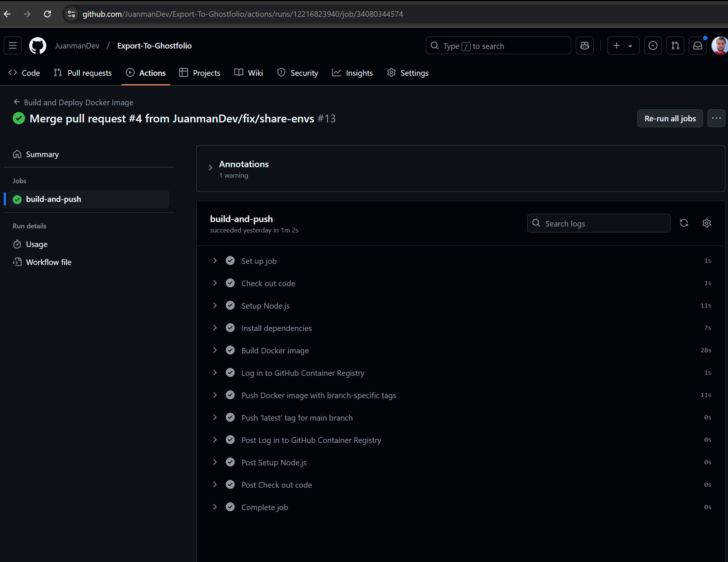Toggle the Set up job step
Screen dimensions: 728x562
click(215, 260)
